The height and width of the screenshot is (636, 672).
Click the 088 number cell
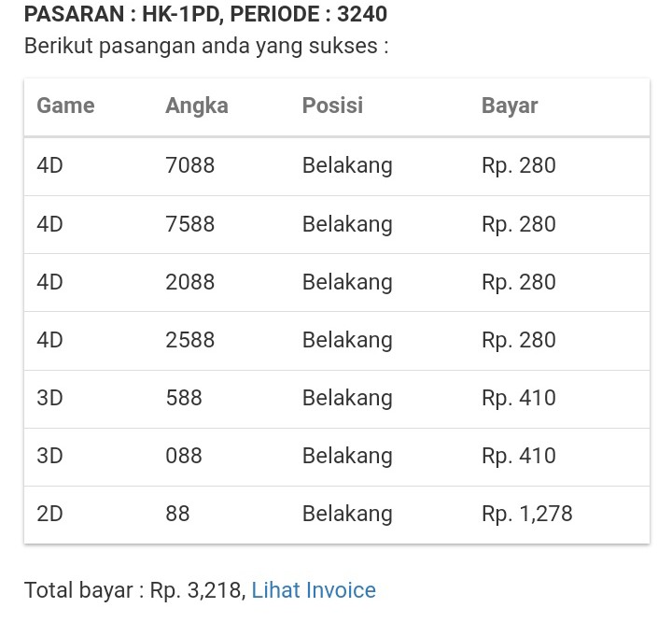click(184, 456)
